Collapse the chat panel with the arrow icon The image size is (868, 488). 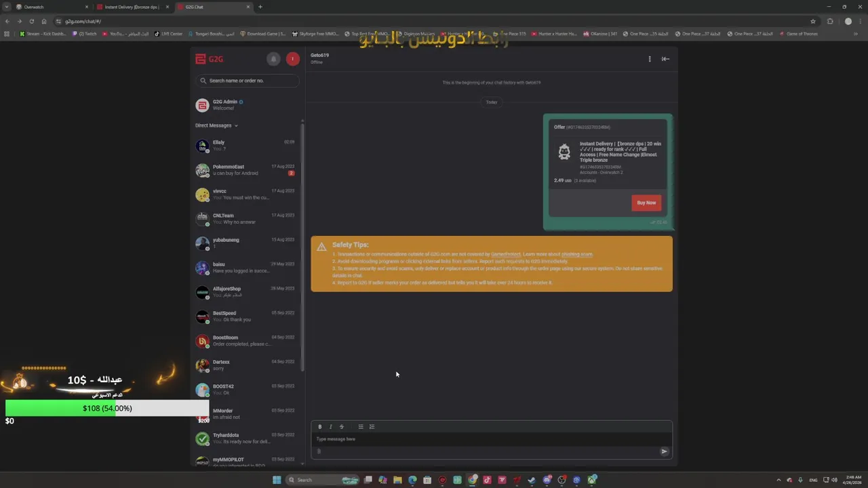click(x=665, y=59)
